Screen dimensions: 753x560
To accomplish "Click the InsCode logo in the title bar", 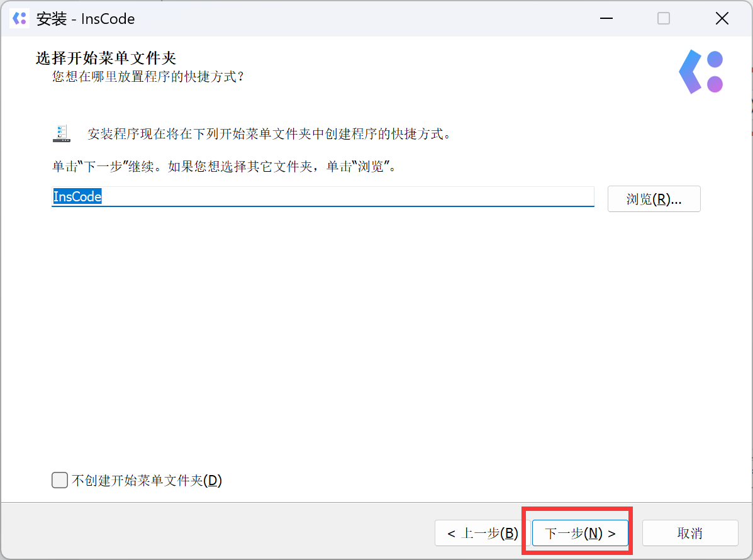I will coord(19,18).
